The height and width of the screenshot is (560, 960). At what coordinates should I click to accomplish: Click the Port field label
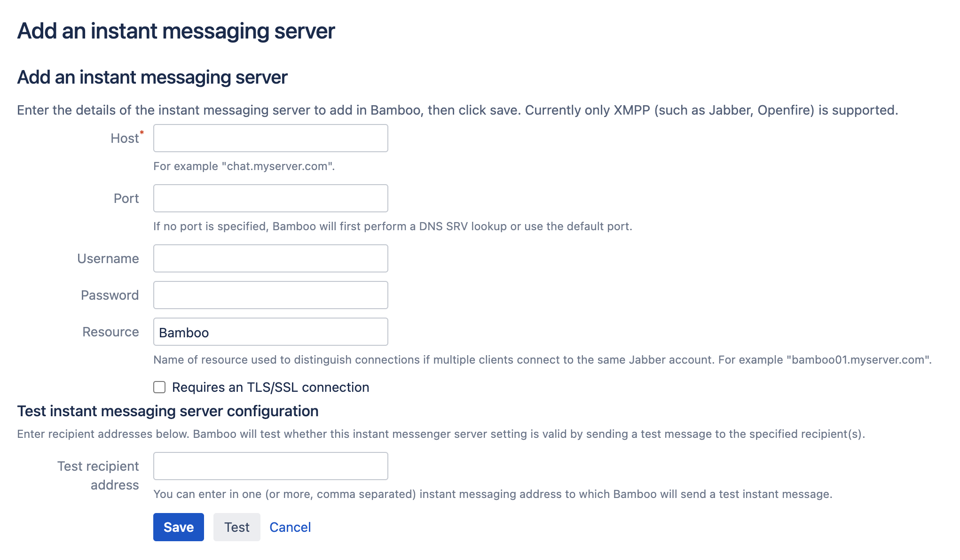coord(126,198)
